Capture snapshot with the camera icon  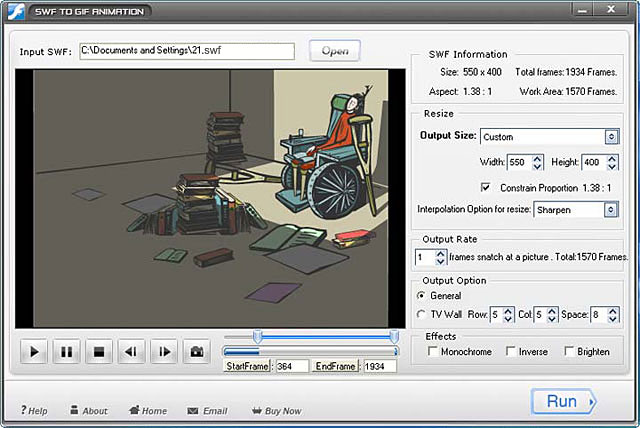tap(197, 351)
